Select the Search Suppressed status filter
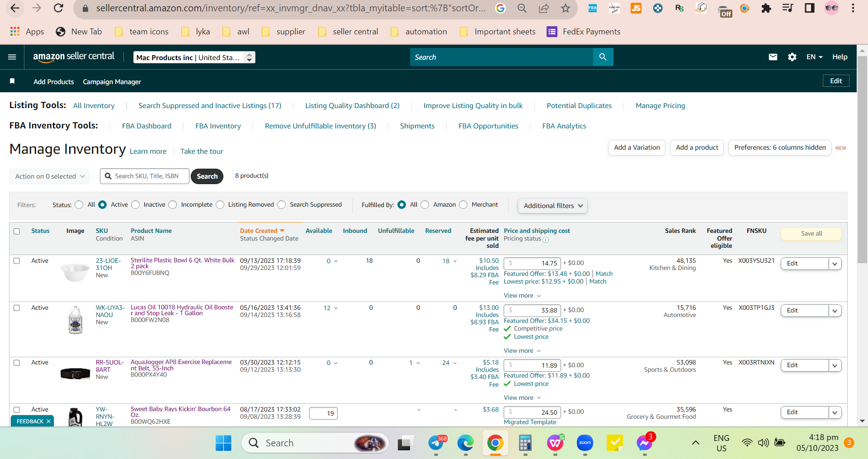The image size is (868, 459). [282, 205]
